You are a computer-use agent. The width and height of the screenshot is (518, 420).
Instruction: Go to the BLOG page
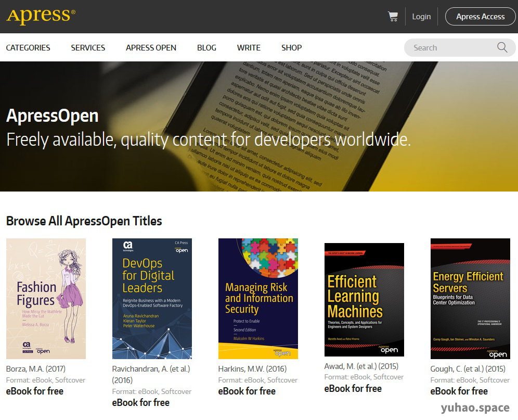click(x=206, y=48)
